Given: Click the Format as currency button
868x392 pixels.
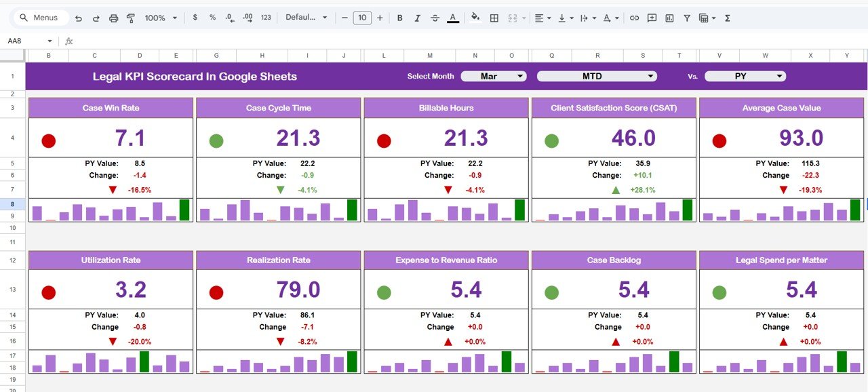Looking at the screenshot, I should [195, 18].
